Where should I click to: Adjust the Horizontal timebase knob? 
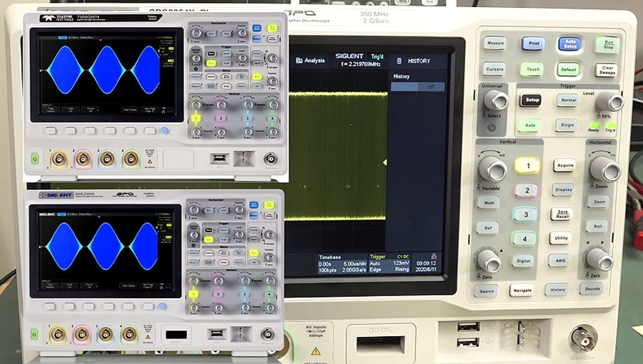pyautogui.click(x=605, y=168)
